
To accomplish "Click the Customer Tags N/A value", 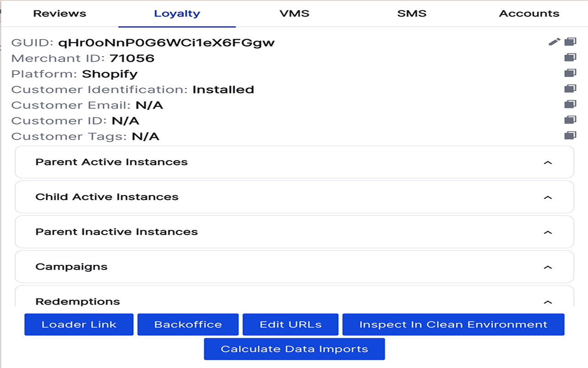I will tap(145, 137).
